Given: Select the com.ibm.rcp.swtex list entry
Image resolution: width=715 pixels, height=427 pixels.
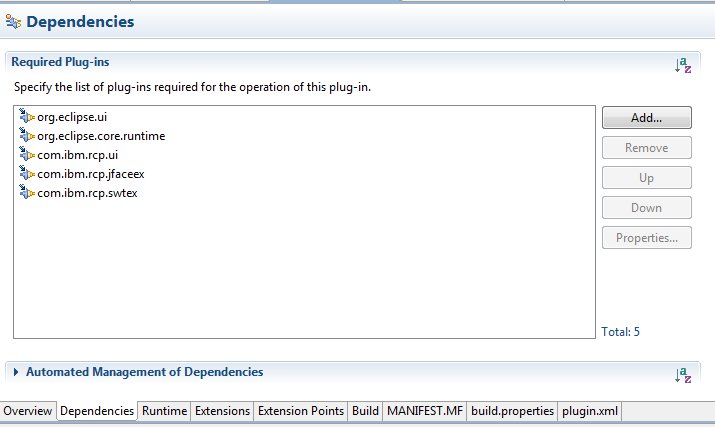Looking at the screenshot, I should [x=87, y=193].
